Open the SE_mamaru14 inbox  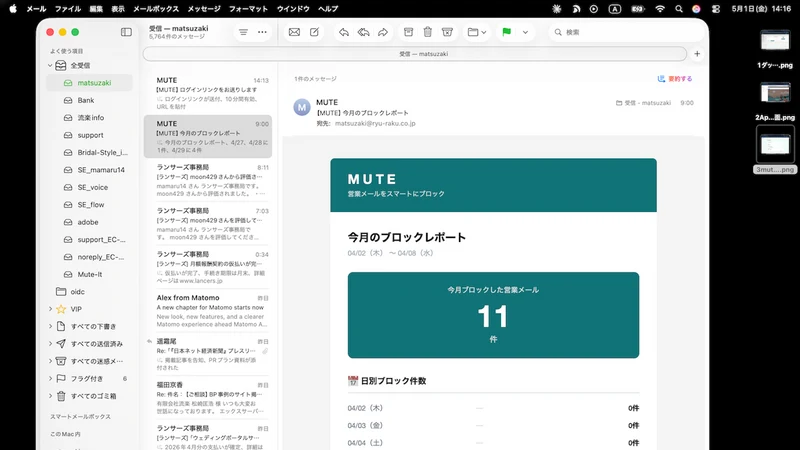(x=89, y=170)
